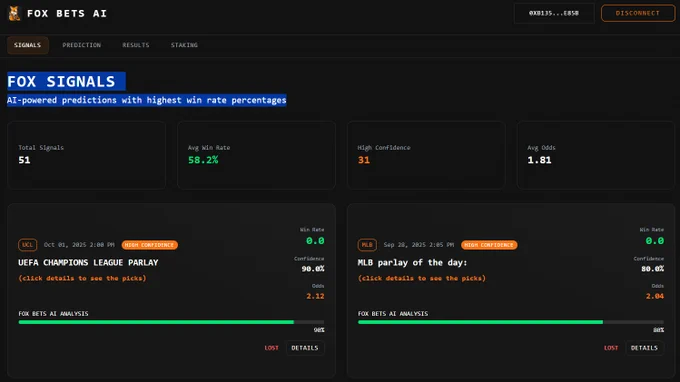Click the FOX BETS AI brand title
This screenshot has width=680, height=382.
pos(67,13)
